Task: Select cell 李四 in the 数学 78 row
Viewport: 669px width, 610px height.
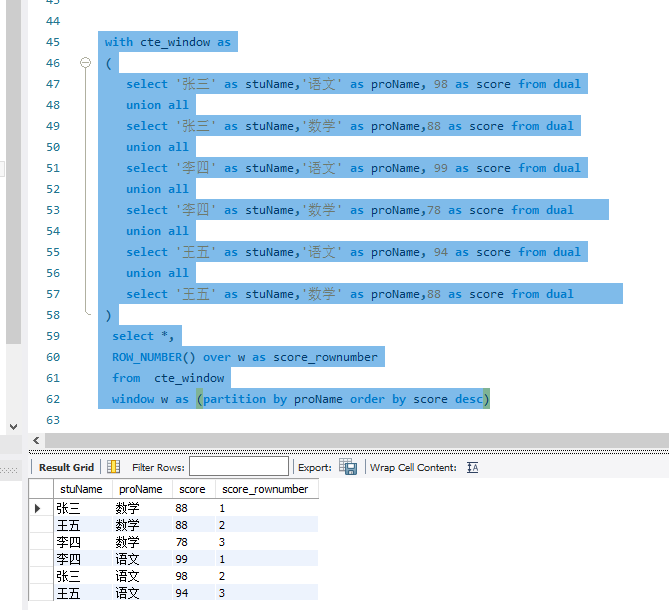Action: click(83, 542)
